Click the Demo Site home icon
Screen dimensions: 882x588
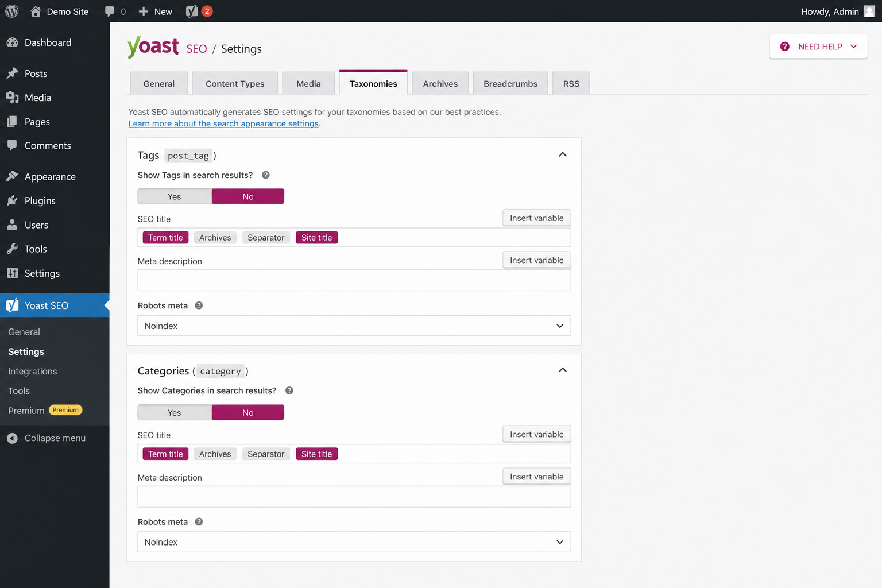(x=36, y=11)
